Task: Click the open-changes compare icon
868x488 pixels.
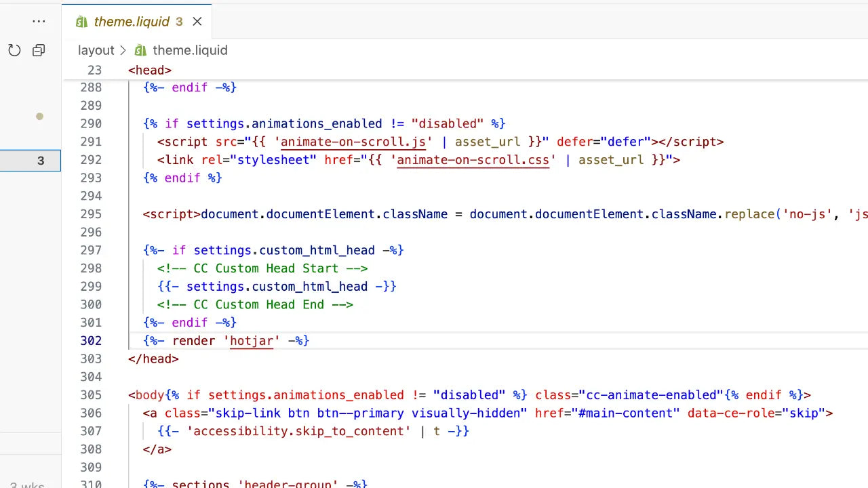Action: (x=38, y=49)
